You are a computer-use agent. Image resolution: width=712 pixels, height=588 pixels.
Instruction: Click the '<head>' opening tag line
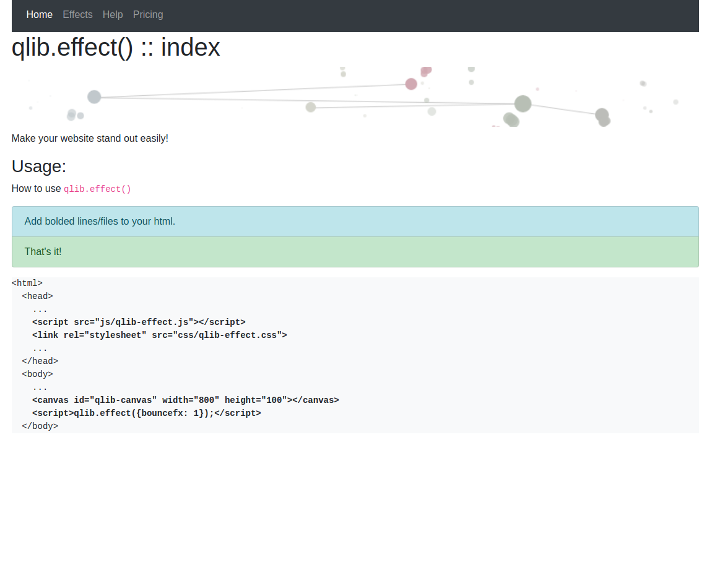coord(37,296)
